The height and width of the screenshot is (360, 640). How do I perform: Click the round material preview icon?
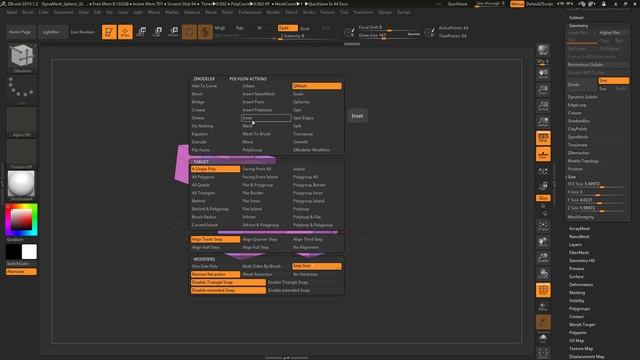click(x=189, y=32)
